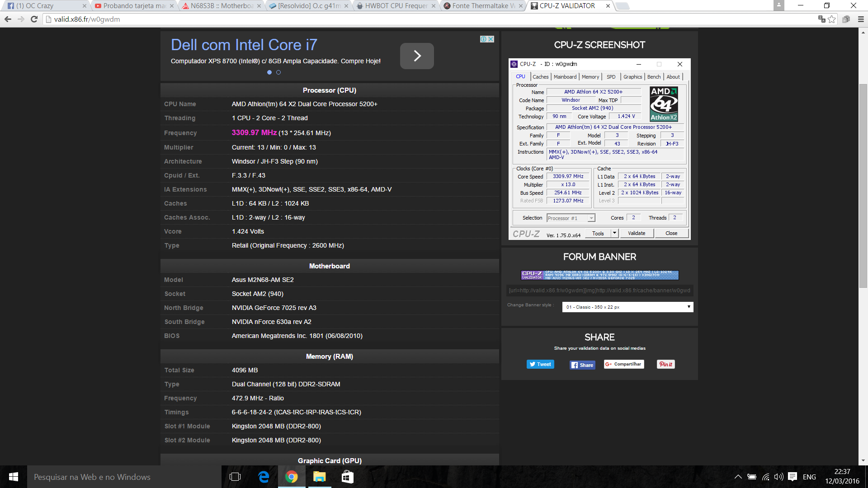
Task: Open the translate page icon
Action: pos(821,19)
